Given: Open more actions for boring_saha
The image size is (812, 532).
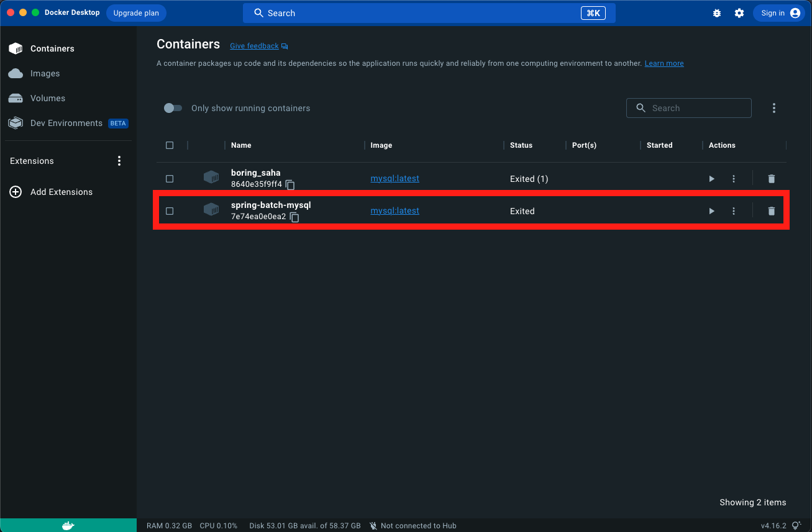Looking at the screenshot, I should [x=734, y=179].
